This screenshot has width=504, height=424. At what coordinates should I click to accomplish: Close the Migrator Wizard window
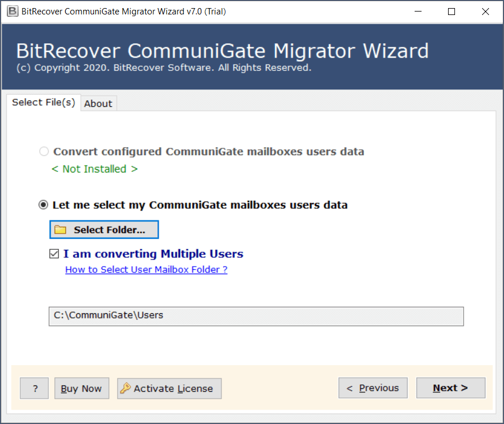(485, 12)
